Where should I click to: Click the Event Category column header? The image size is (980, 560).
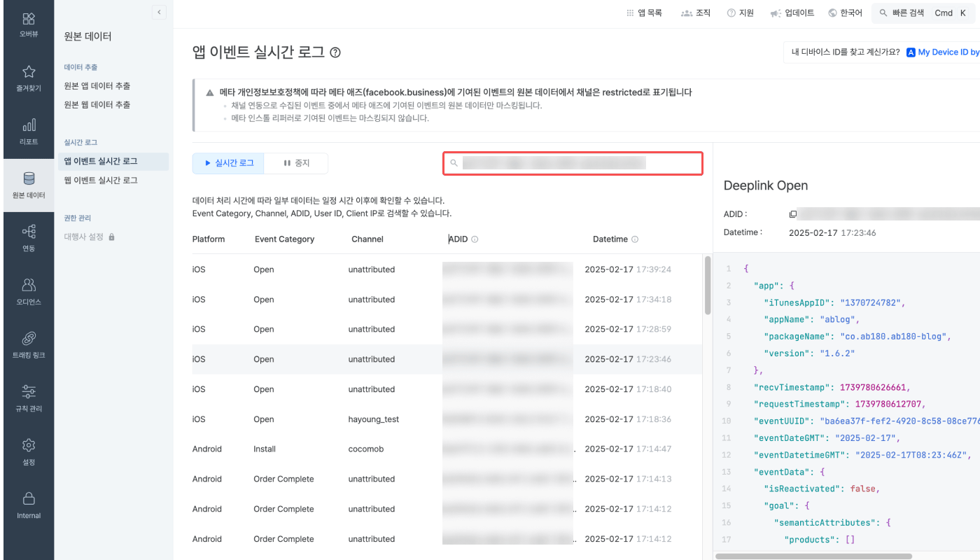(284, 239)
